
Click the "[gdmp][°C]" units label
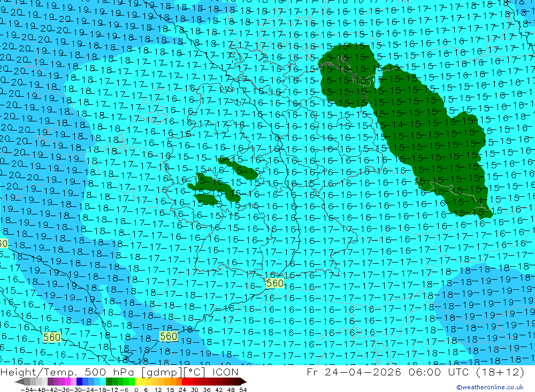pyautogui.click(x=174, y=373)
